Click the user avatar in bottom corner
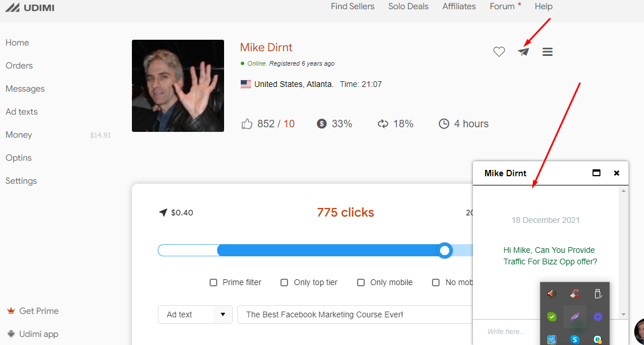 (639, 331)
